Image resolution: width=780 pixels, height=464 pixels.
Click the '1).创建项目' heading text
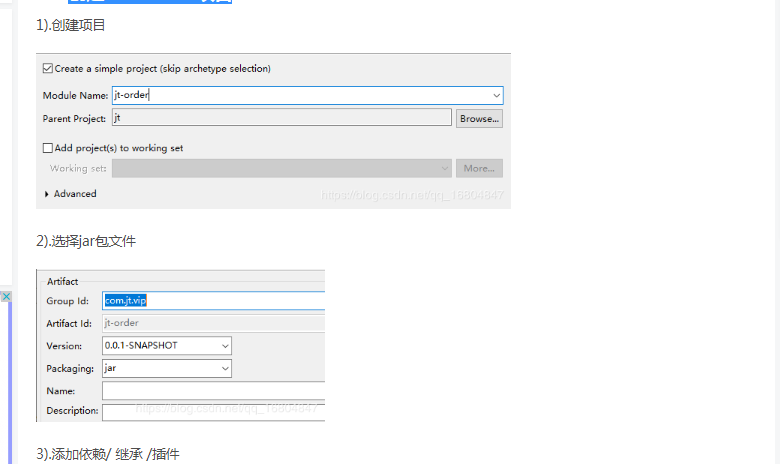click(x=71, y=25)
